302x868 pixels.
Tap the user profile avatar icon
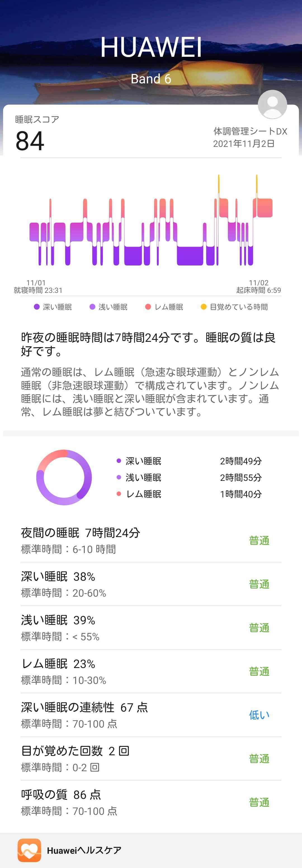pos(272,104)
